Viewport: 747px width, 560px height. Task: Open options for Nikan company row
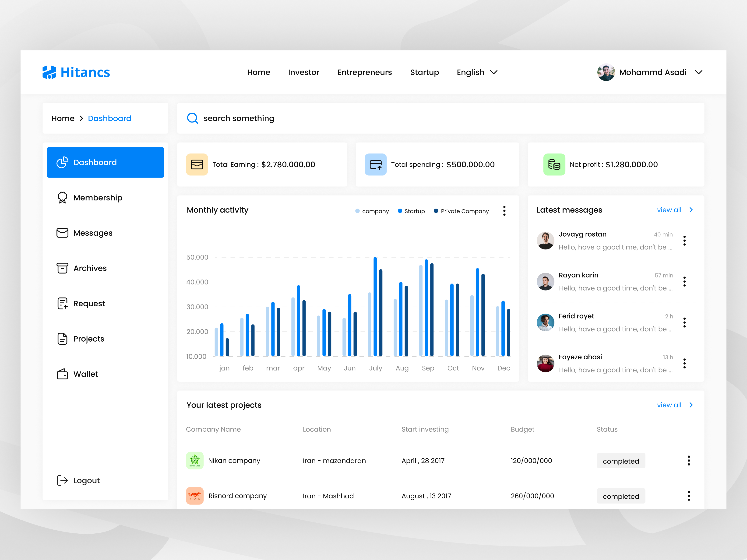tap(689, 460)
